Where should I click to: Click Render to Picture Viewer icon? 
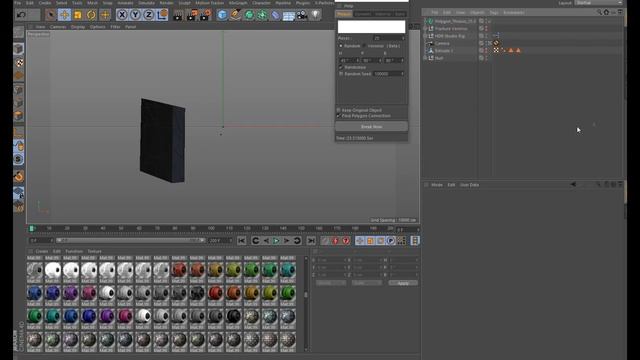pyautogui.click(x=191, y=16)
